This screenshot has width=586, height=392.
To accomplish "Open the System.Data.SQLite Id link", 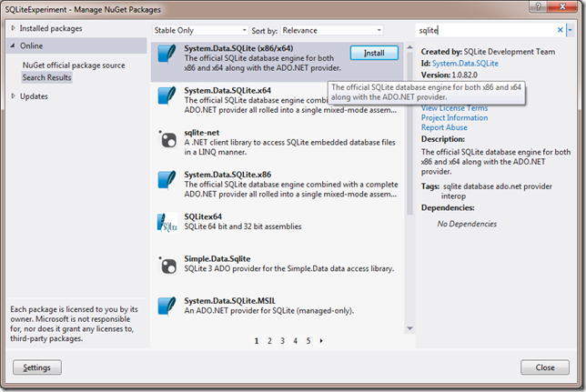I will coord(465,63).
